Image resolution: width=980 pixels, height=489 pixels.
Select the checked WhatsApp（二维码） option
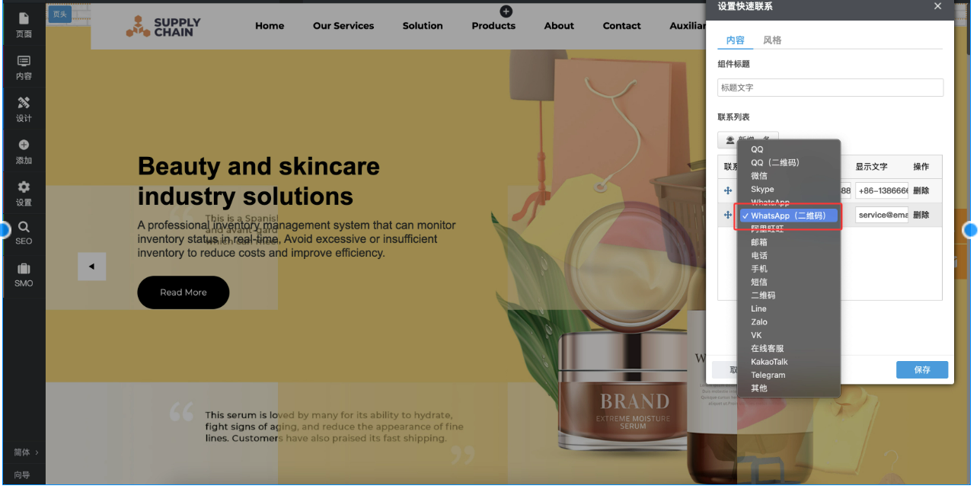[x=787, y=216]
